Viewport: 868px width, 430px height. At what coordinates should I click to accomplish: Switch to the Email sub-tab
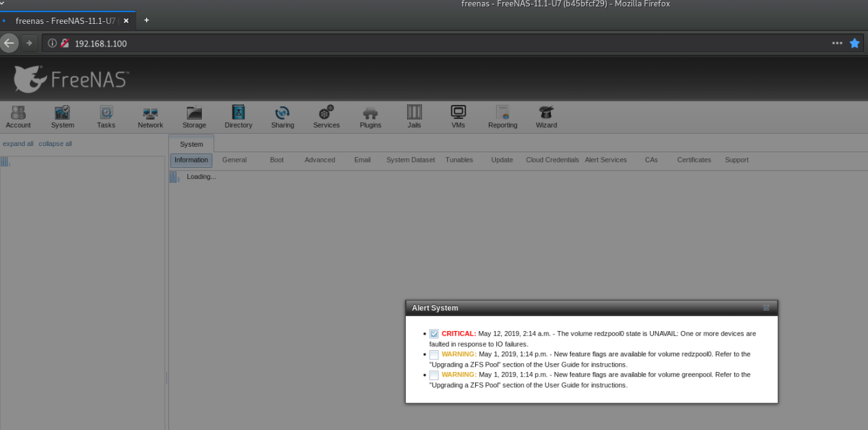363,160
